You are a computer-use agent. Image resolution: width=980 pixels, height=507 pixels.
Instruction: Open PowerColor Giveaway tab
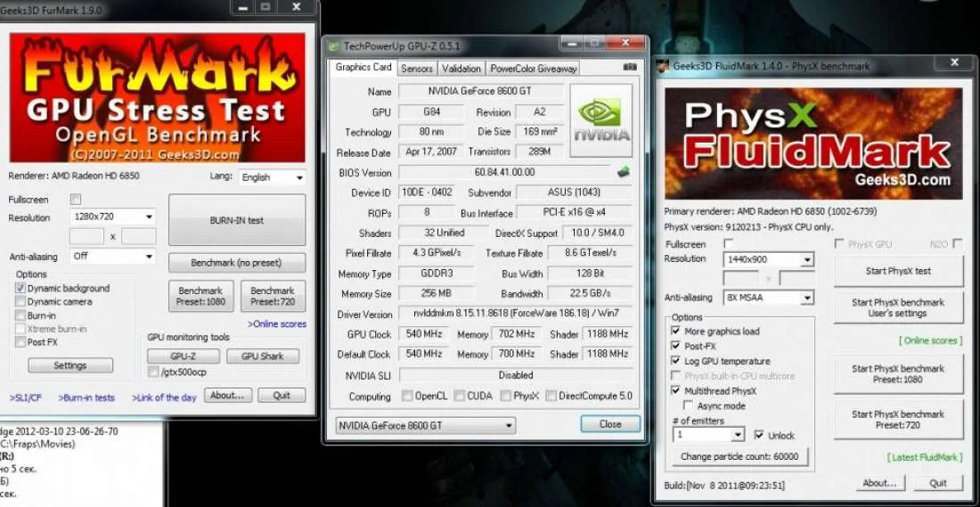(533, 69)
